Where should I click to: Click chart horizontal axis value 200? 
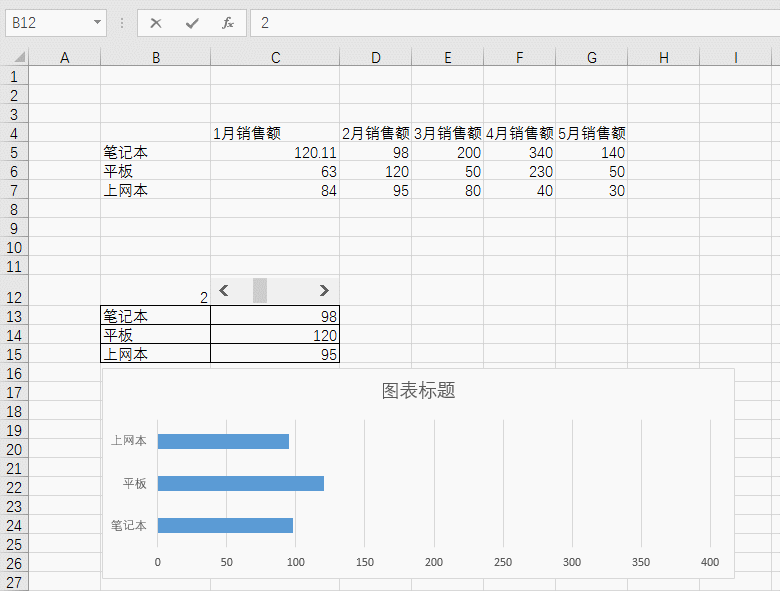(x=434, y=562)
